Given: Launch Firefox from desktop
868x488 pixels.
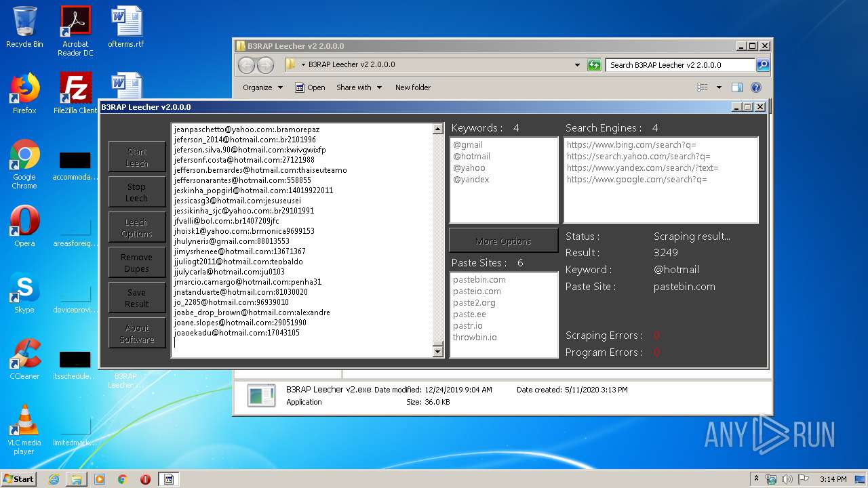Looking at the screenshot, I should 24,93.
